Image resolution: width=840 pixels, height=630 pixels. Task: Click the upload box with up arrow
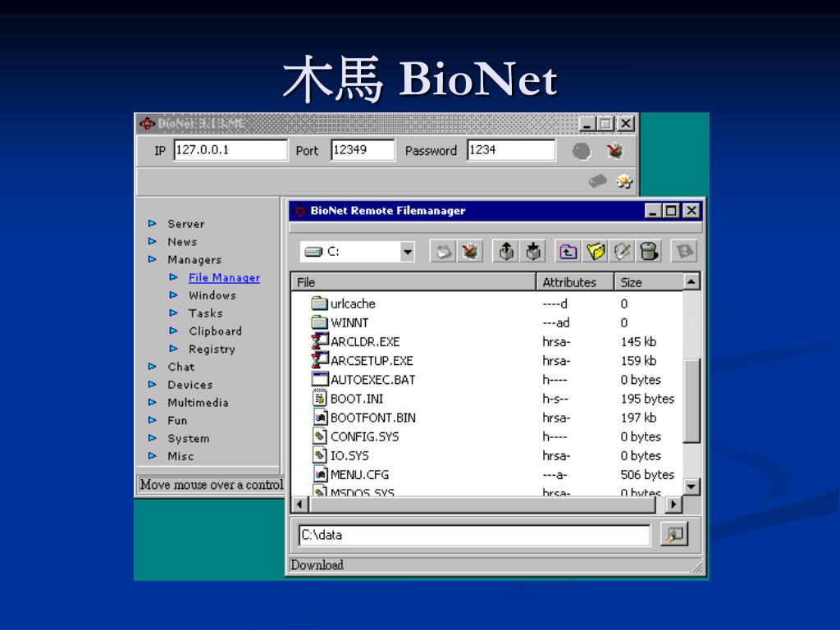coord(505,251)
